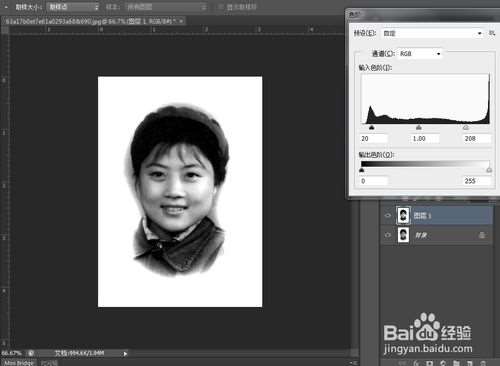500x366 pixels.
Task: Click the add layer style fx icon
Action: tap(416, 363)
